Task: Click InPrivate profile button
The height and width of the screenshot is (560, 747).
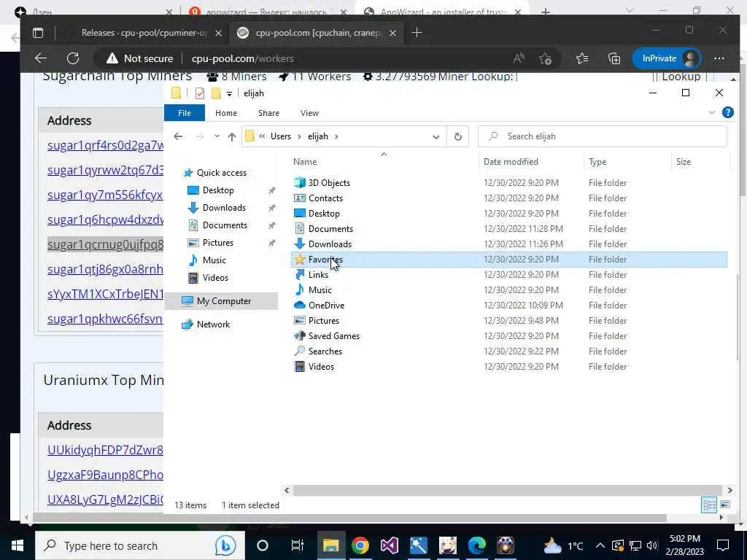Action: pos(667,58)
